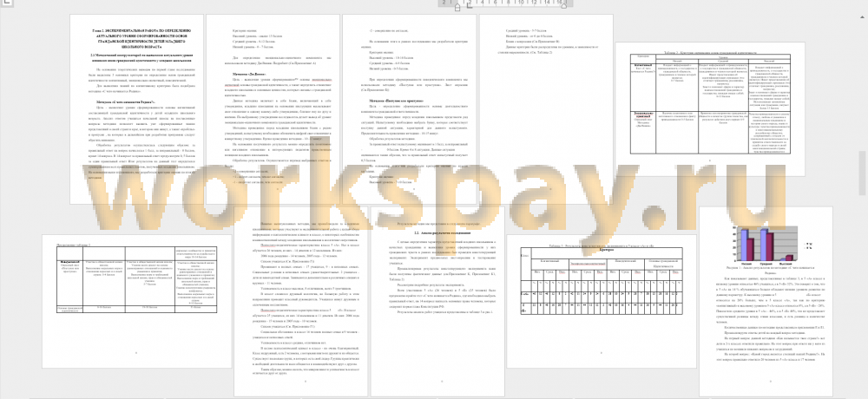Click the vertical scrollbar thumb

pos(863,173)
